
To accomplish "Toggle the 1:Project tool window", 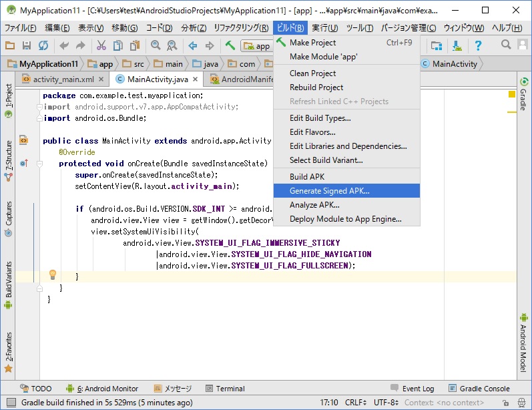I will point(9,101).
